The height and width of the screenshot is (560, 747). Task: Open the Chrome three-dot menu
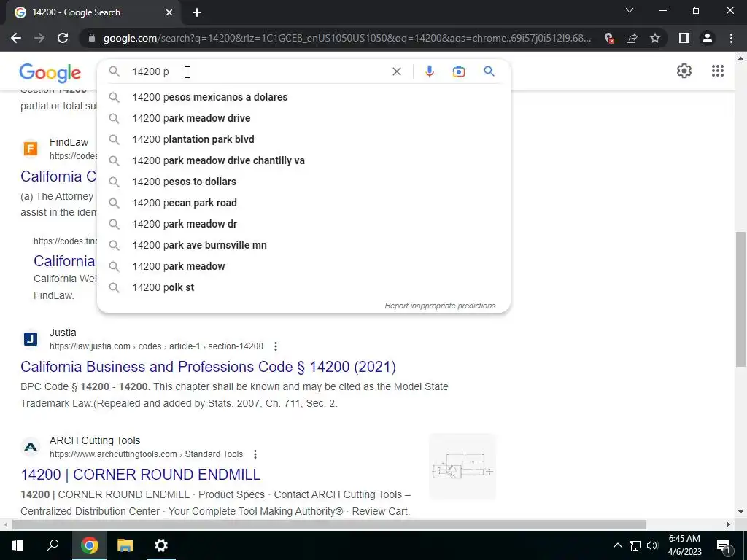731,38
